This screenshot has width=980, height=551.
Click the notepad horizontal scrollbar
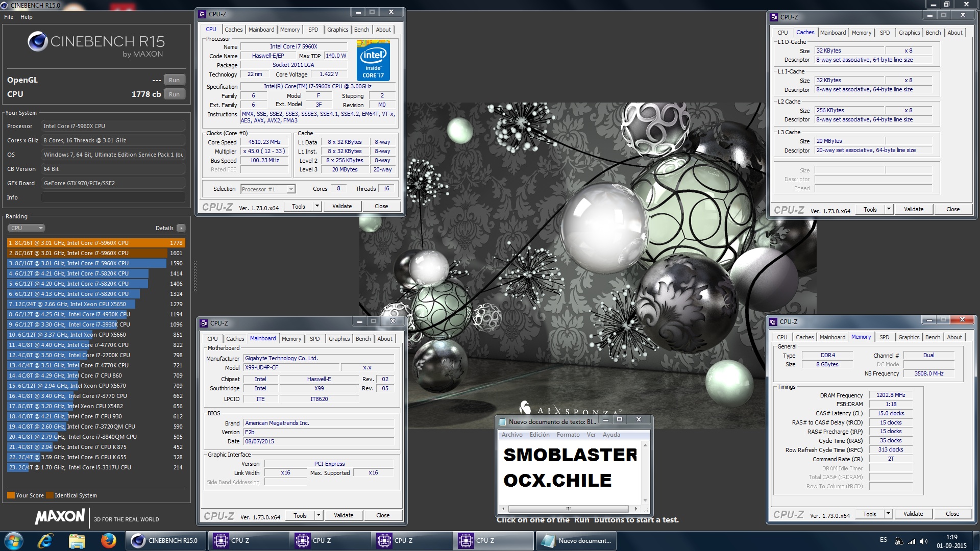[x=568, y=509]
